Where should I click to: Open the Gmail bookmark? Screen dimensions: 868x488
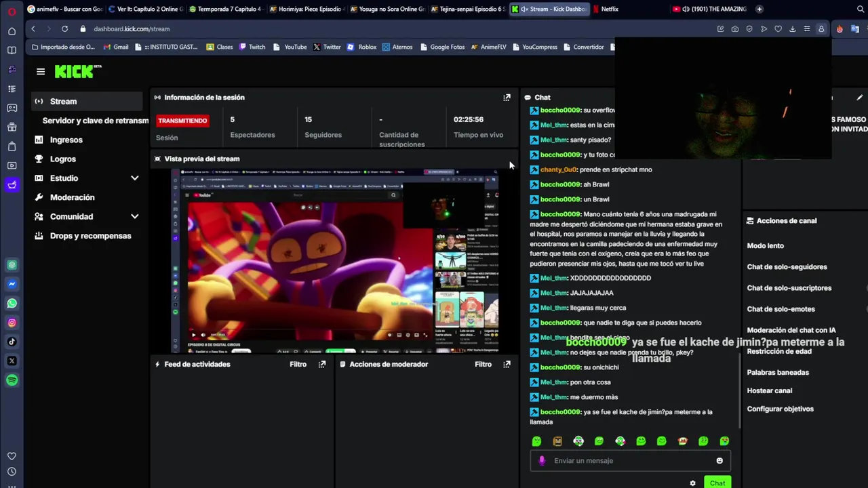(116, 47)
